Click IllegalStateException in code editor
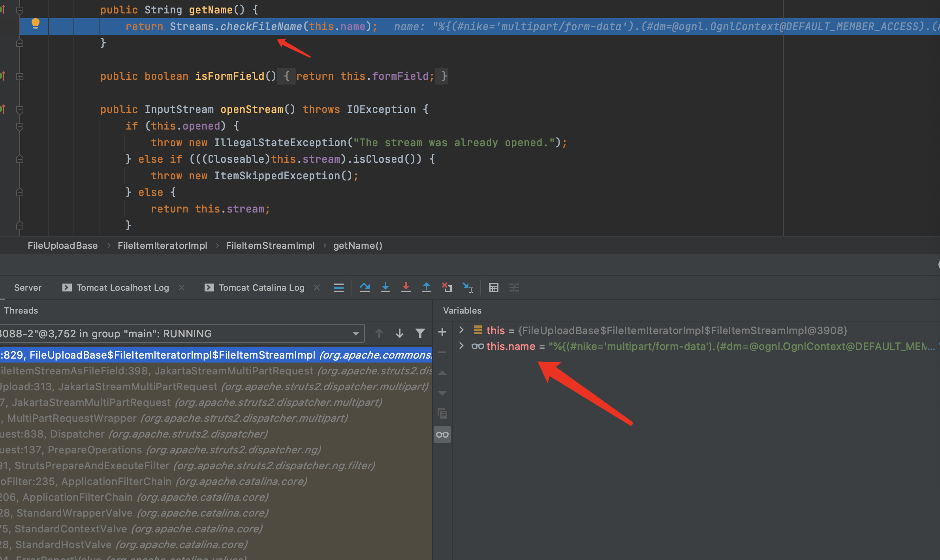Screen dimensions: 940x560 point(280,143)
